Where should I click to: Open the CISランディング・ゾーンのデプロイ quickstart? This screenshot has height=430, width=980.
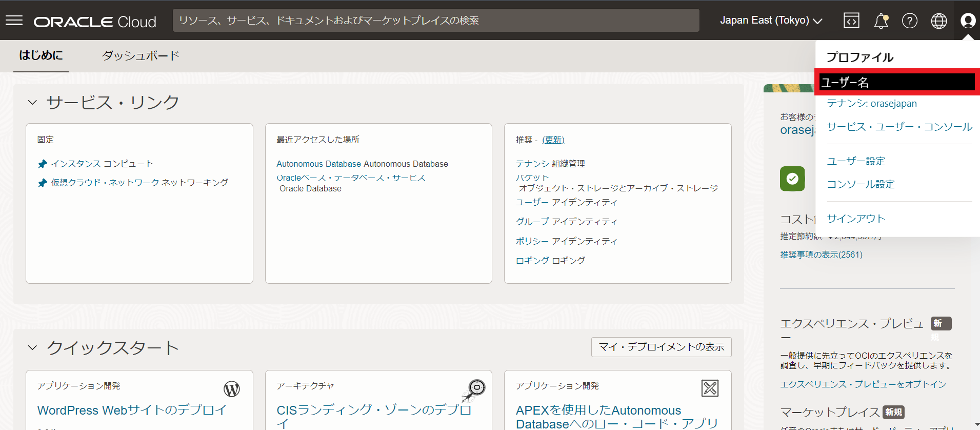(x=374, y=417)
